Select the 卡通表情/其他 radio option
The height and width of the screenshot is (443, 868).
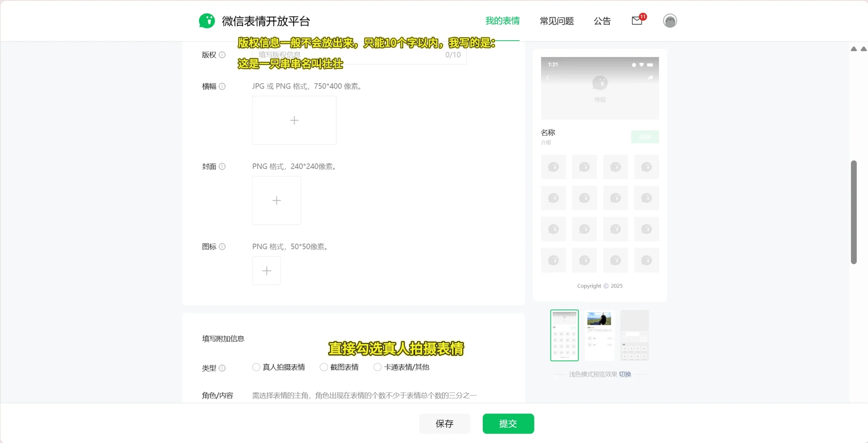tap(377, 367)
